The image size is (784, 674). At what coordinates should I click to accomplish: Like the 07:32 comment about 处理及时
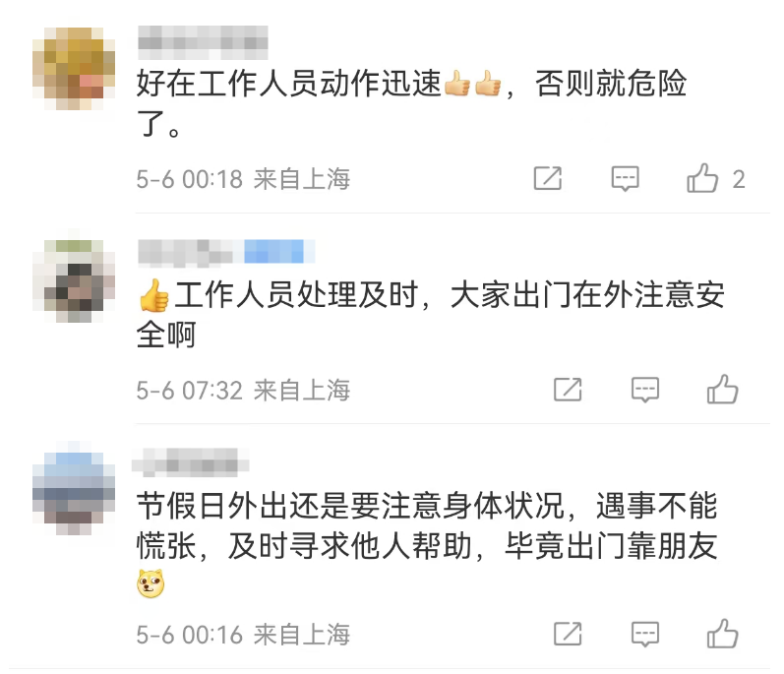pyautogui.click(x=722, y=390)
